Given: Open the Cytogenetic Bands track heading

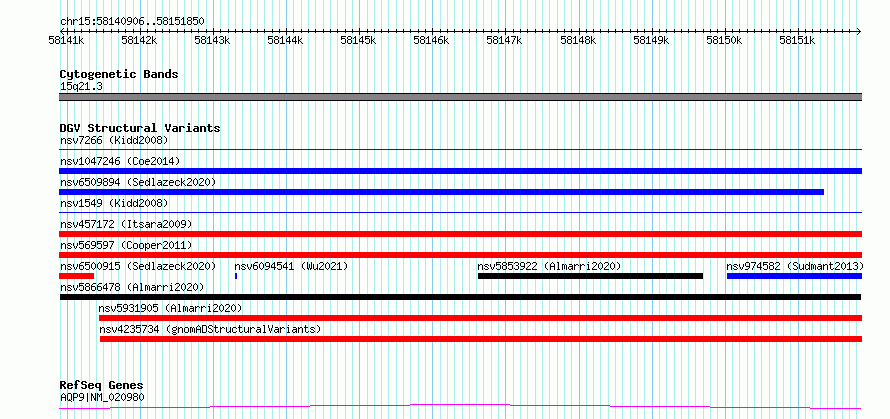Looking at the screenshot, I should coord(119,74).
